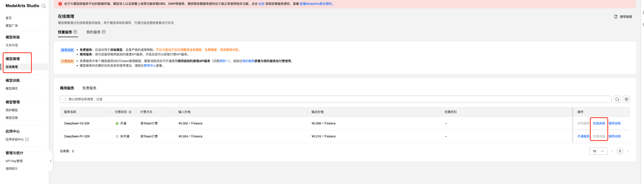Select 商用服务 tab
Viewport: 644px width, 184px height.
(67, 88)
